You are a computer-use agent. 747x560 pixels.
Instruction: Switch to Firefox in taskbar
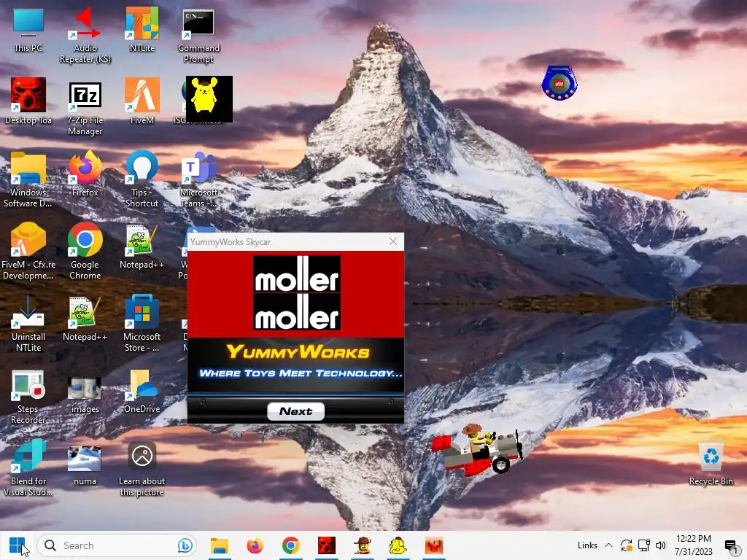255,545
